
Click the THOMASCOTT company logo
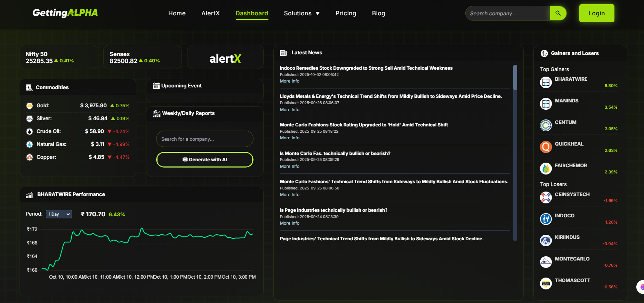coord(546,284)
